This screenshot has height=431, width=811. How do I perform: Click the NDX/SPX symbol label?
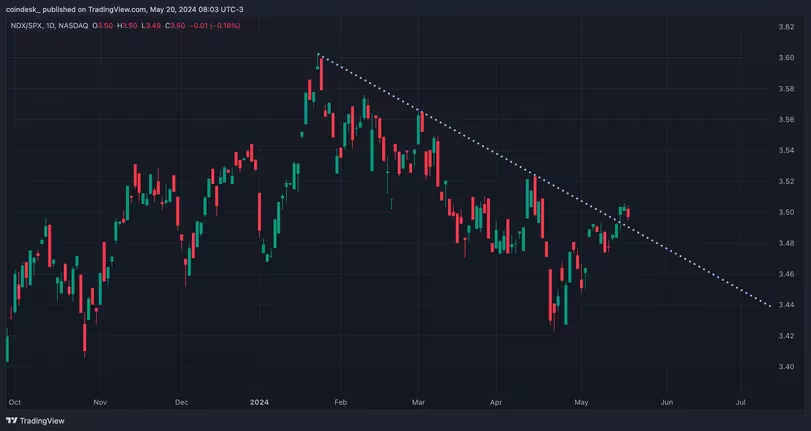26,26
